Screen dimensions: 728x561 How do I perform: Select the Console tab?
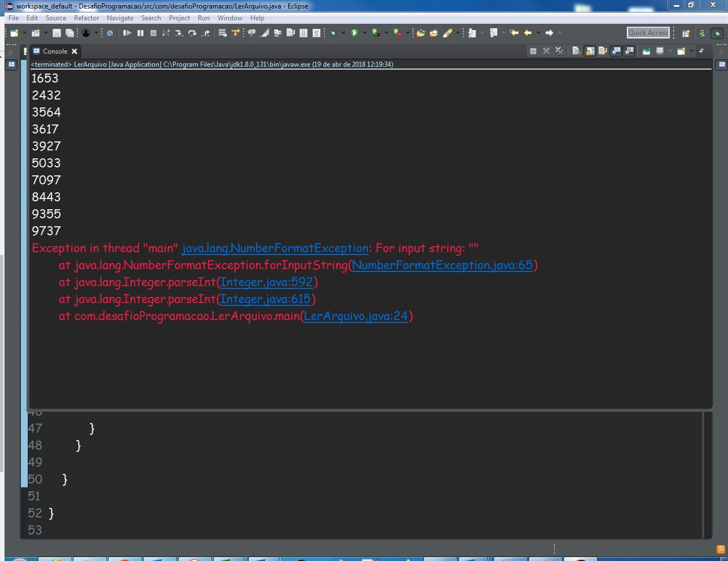[x=55, y=51]
